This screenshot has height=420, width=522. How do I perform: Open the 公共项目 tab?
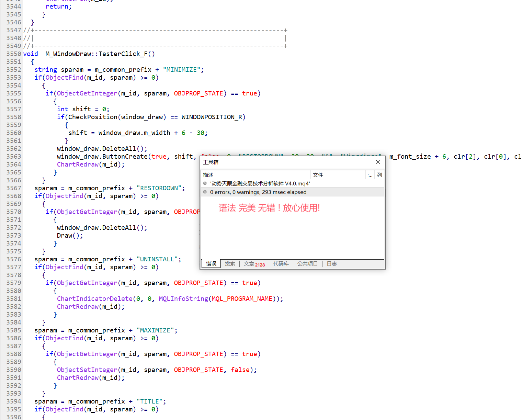point(308,264)
